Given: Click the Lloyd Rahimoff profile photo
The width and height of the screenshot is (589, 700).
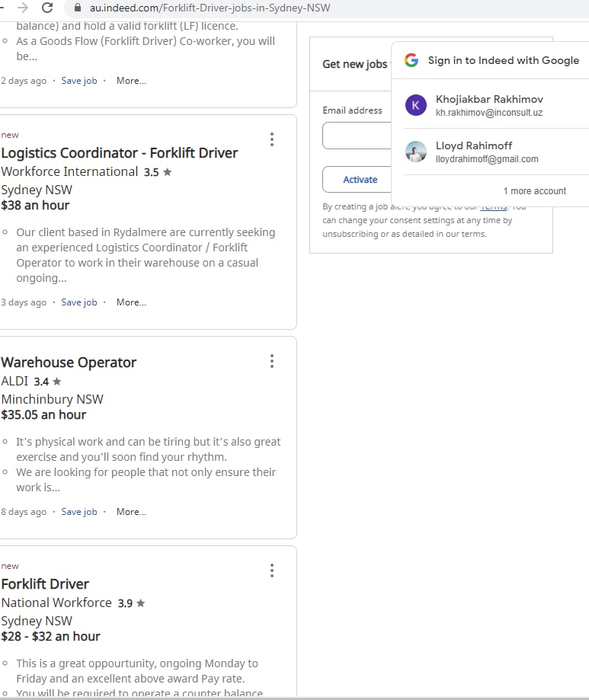Looking at the screenshot, I should [416, 152].
